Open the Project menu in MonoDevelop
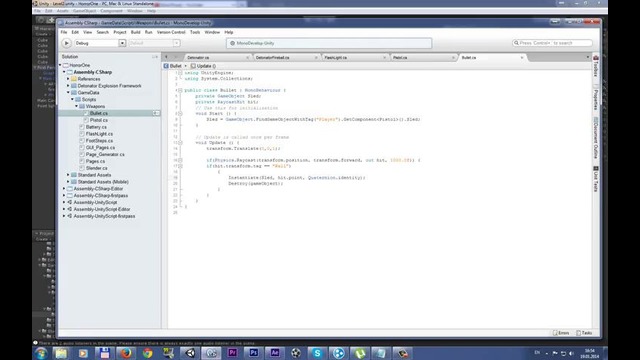The height and width of the screenshot is (360, 640). [120, 32]
